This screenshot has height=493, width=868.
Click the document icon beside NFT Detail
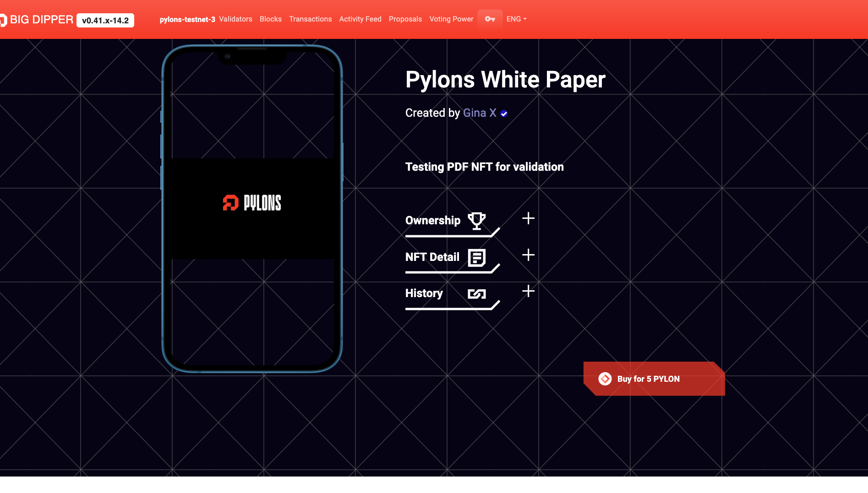478,258
